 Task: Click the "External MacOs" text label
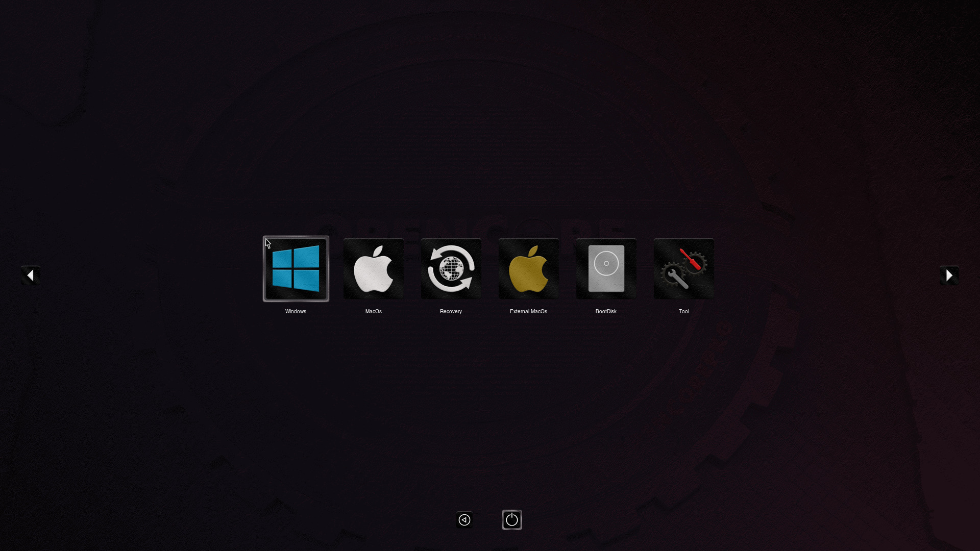click(x=528, y=311)
